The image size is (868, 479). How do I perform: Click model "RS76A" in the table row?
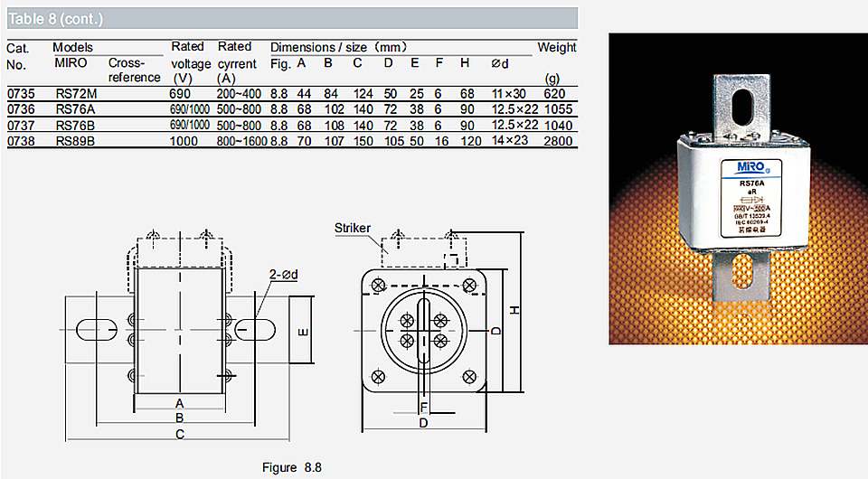(75, 109)
